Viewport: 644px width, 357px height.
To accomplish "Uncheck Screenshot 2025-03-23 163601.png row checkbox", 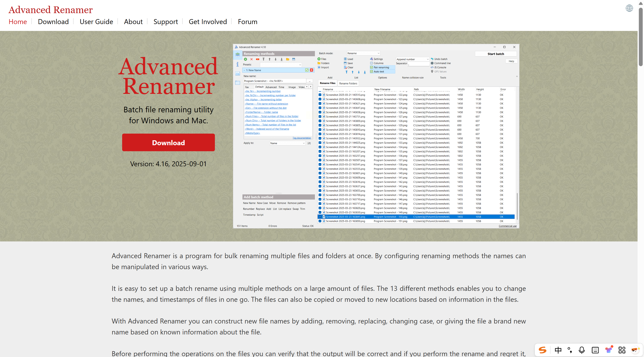I will tap(320, 173).
